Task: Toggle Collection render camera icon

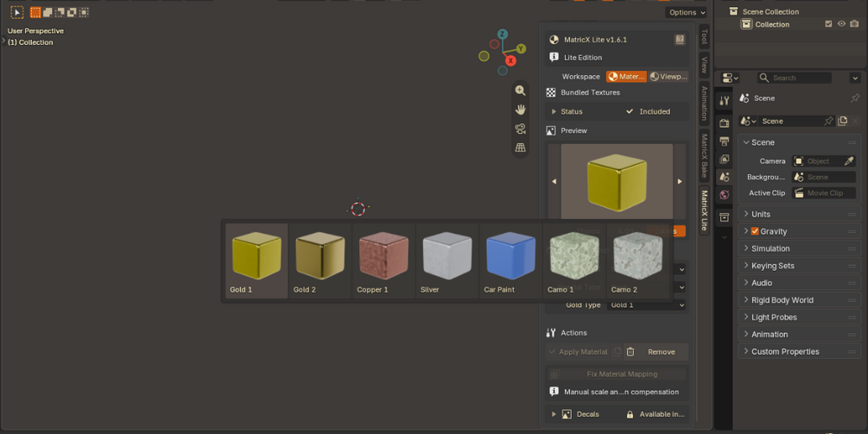Action: (854, 24)
